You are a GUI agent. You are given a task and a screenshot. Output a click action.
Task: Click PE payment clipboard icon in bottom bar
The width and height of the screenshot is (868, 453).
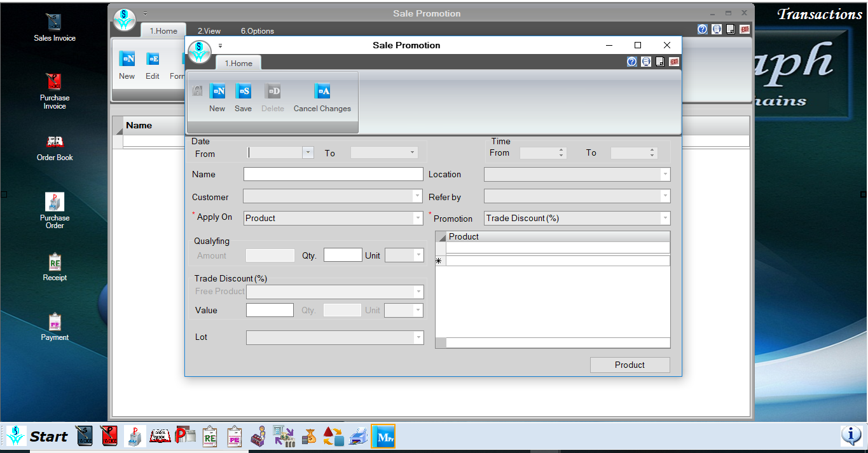[235, 436]
